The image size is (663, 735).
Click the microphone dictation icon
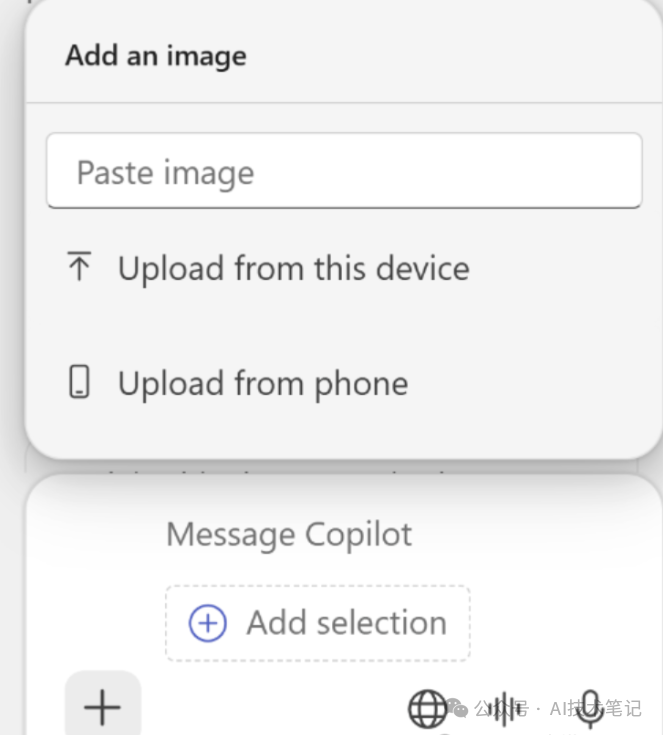590,709
